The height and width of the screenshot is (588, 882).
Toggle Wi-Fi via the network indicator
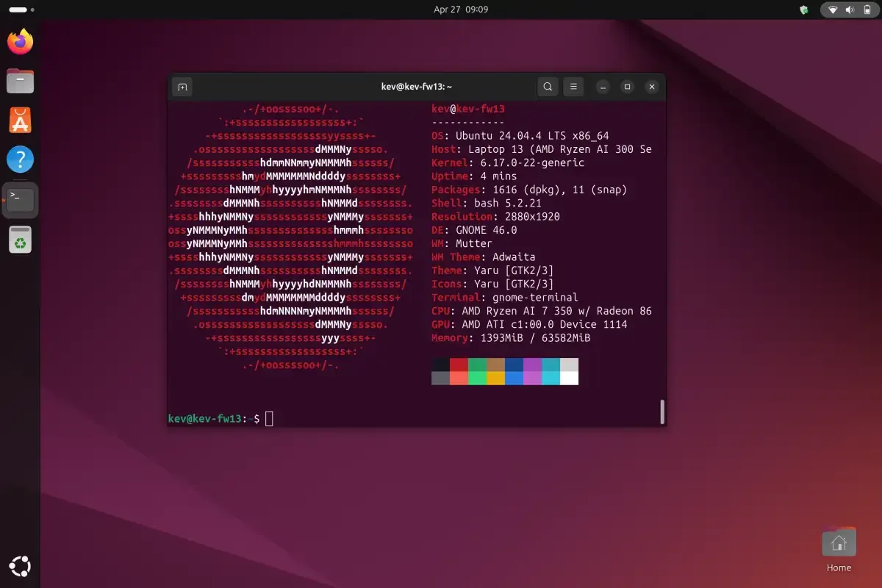pos(834,10)
